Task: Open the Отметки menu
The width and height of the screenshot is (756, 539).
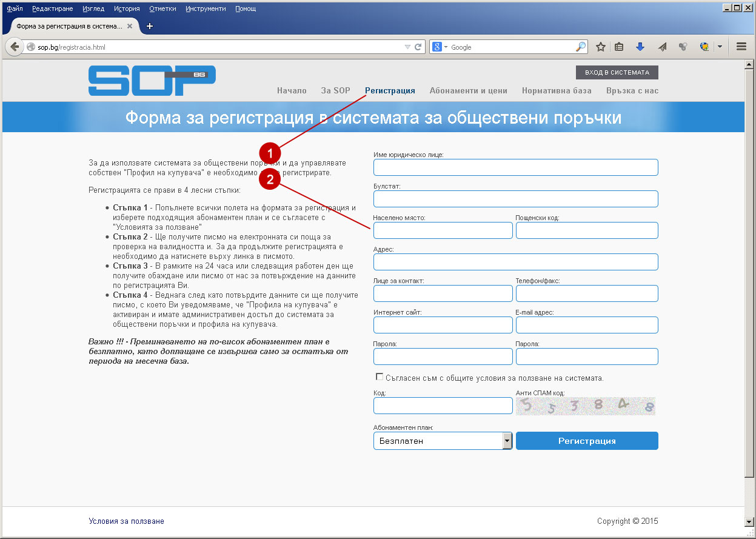Action: click(162, 8)
